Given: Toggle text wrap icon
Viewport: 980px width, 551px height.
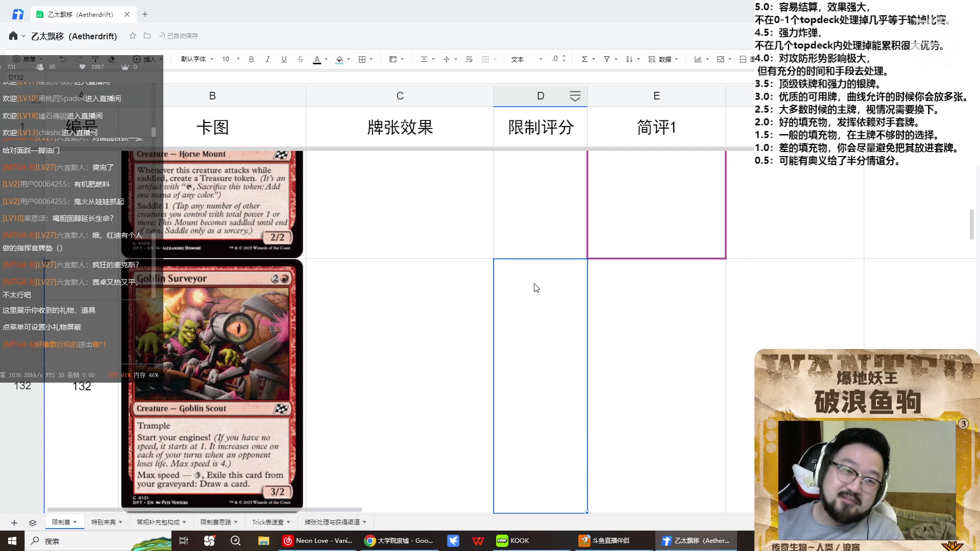Looking at the screenshot, I should pos(469,59).
